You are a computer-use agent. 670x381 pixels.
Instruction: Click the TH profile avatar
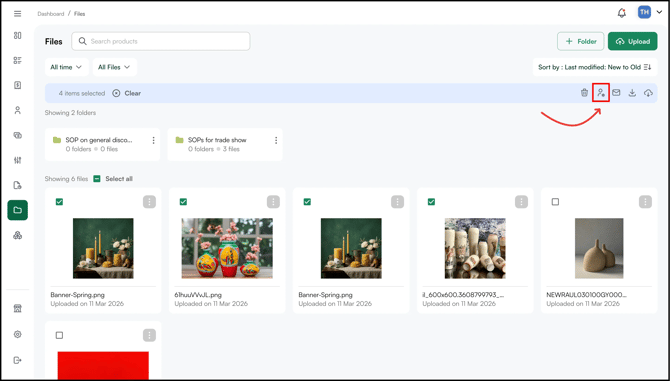coord(644,12)
